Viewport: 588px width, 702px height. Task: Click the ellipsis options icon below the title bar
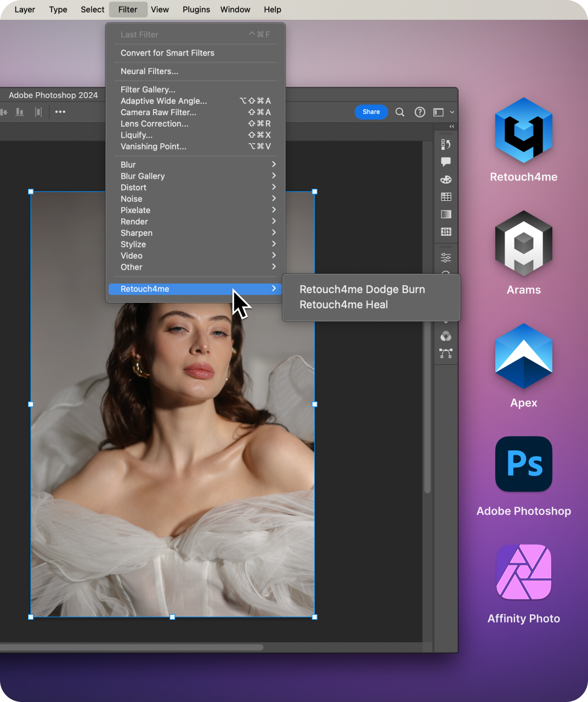(60, 112)
